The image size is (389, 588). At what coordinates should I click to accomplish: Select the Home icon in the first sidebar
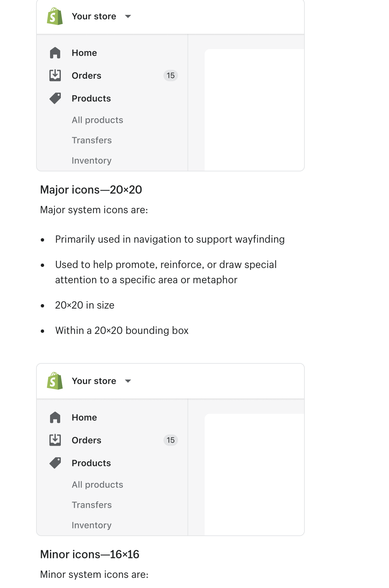[x=54, y=53]
